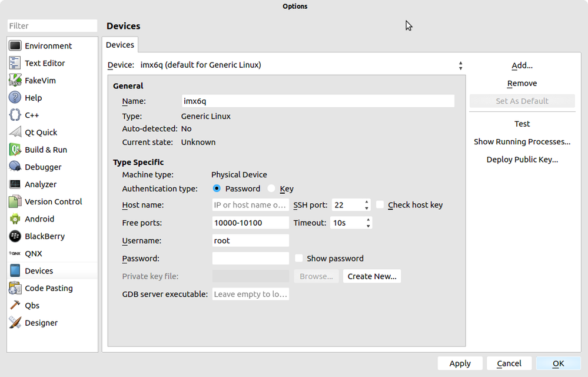The width and height of the screenshot is (588, 377).
Task: Click the Host name input field
Action: pos(250,205)
